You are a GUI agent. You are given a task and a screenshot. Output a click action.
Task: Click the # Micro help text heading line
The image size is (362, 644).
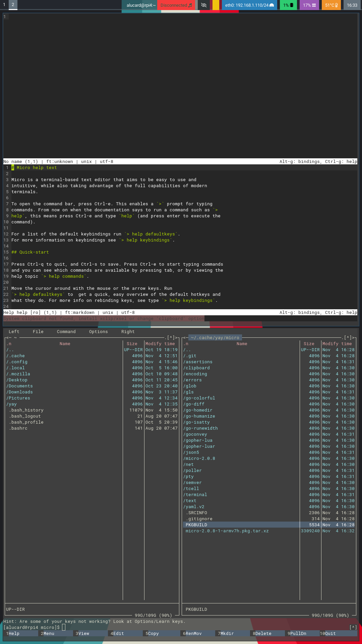click(34, 167)
